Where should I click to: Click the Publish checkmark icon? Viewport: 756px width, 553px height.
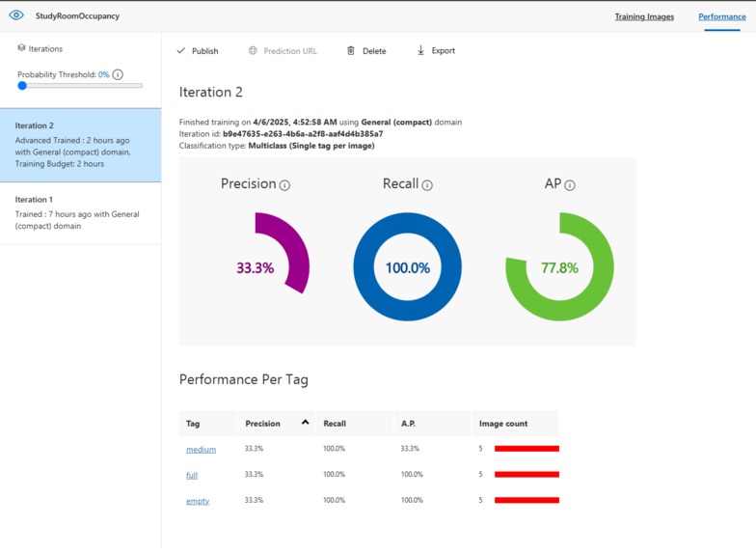click(x=181, y=50)
